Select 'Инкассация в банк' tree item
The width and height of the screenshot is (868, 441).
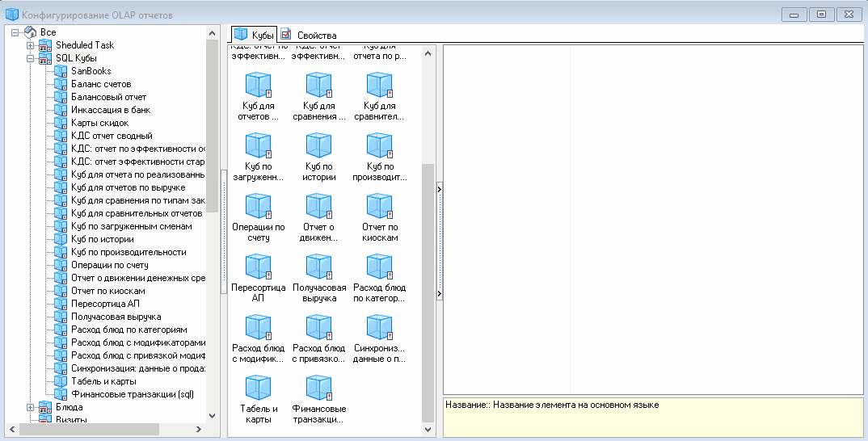click(110, 110)
